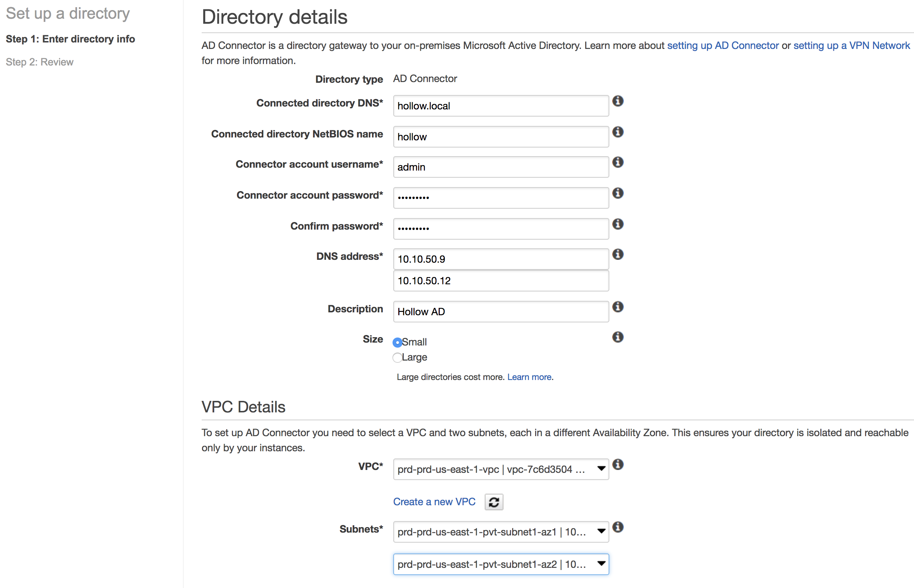Viewport: 914px width, 588px height.
Task: Click info icon beside VPC dropdown
Action: [x=618, y=465]
